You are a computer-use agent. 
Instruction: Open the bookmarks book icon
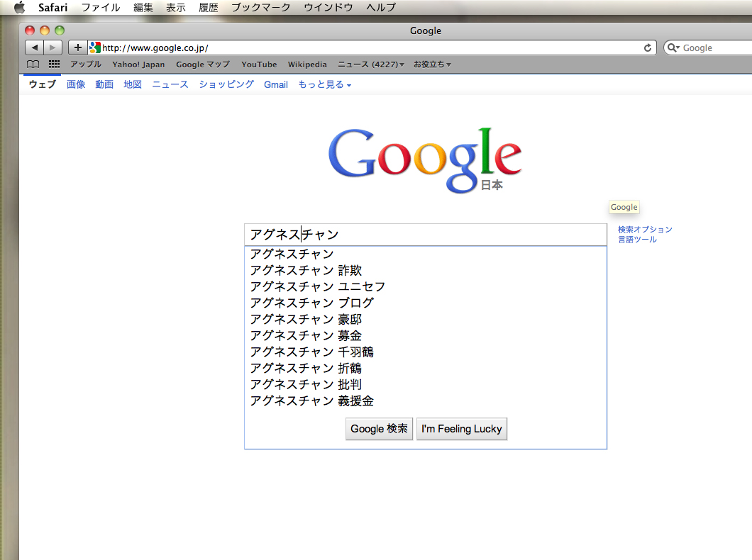(33, 65)
